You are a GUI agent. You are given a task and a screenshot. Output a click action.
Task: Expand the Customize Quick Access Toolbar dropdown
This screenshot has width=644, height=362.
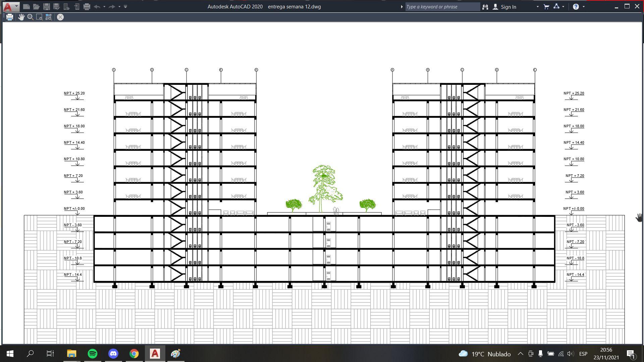(125, 6)
